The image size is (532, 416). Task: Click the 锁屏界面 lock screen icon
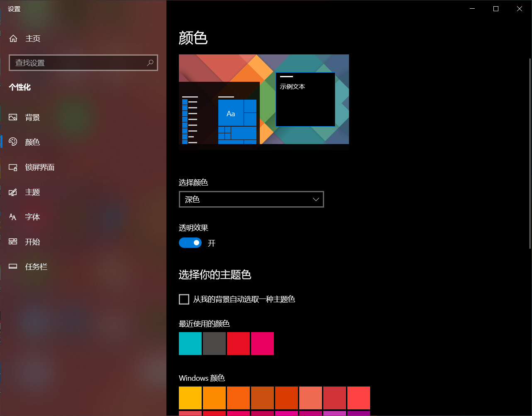13,167
